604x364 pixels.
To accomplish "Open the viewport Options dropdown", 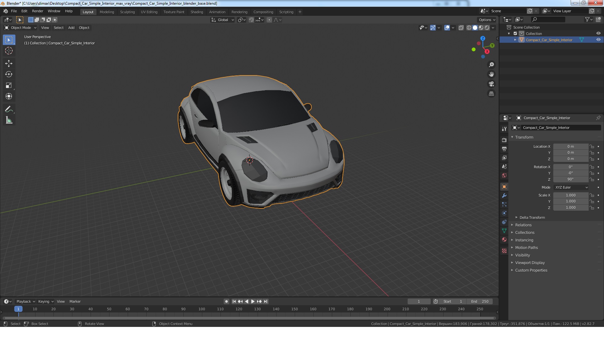I will [487, 20].
